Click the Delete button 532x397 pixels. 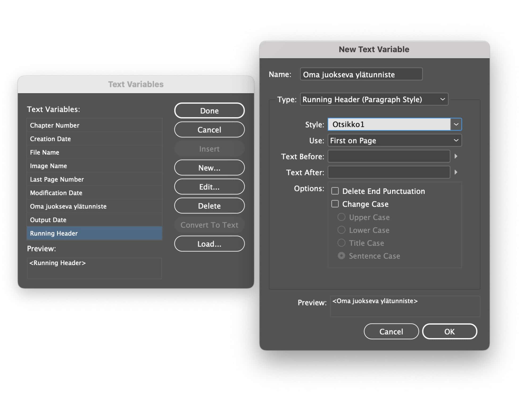pos(209,206)
